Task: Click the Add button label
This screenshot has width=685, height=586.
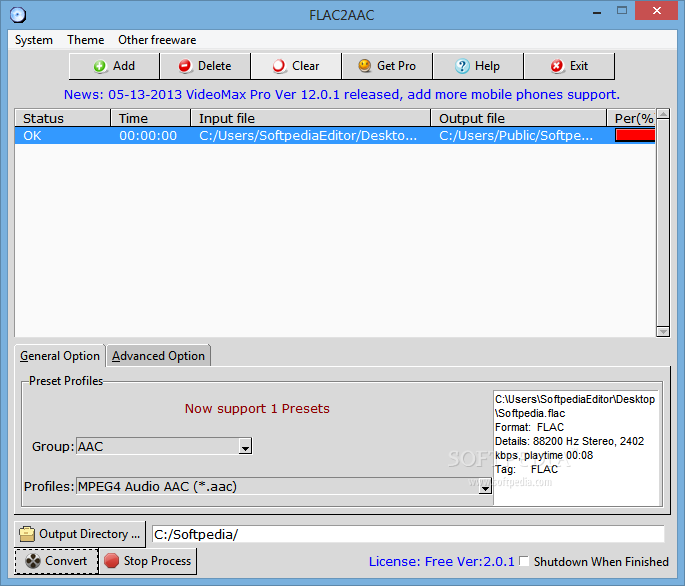Action: point(124,66)
